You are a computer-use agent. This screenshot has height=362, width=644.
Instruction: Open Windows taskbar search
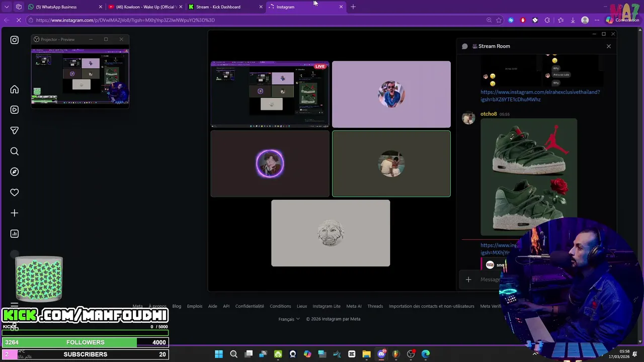pyautogui.click(x=233, y=354)
